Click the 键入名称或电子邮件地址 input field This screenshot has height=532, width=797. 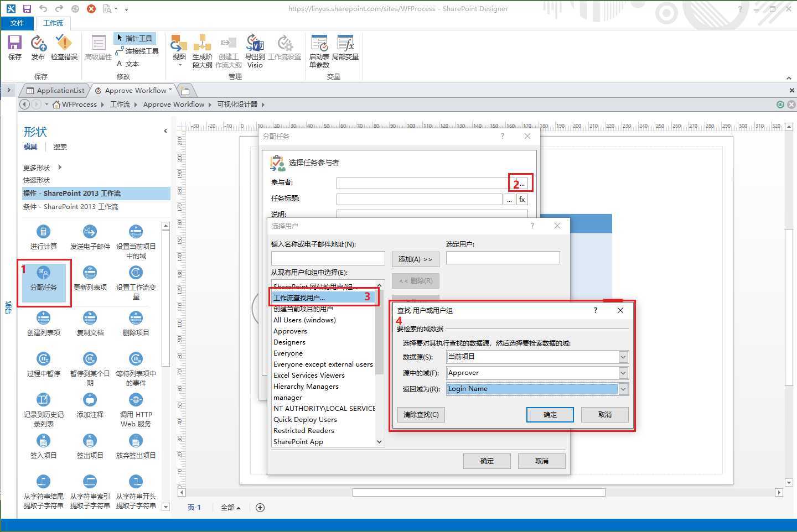tap(328, 258)
